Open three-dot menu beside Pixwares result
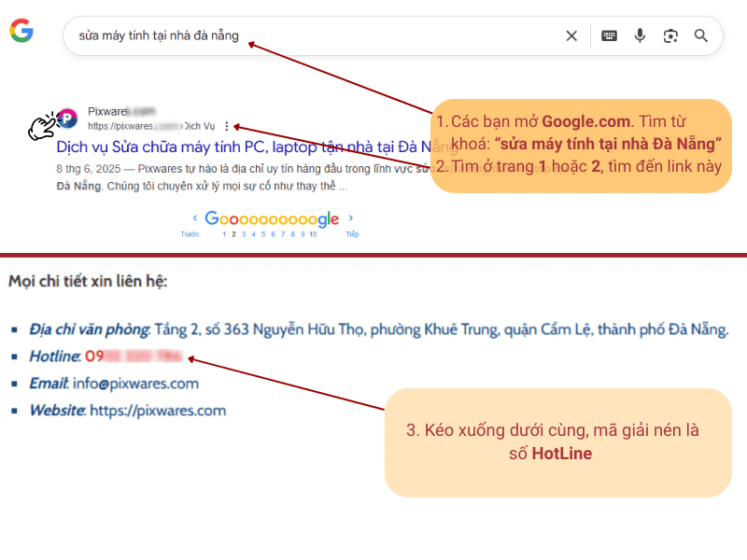This screenshot has width=747, height=560. point(227,126)
